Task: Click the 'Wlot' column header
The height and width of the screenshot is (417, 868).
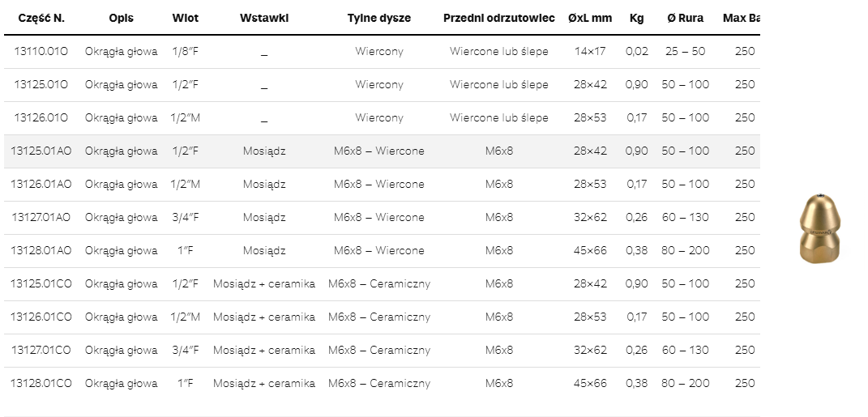Action: tap(186, 19)
